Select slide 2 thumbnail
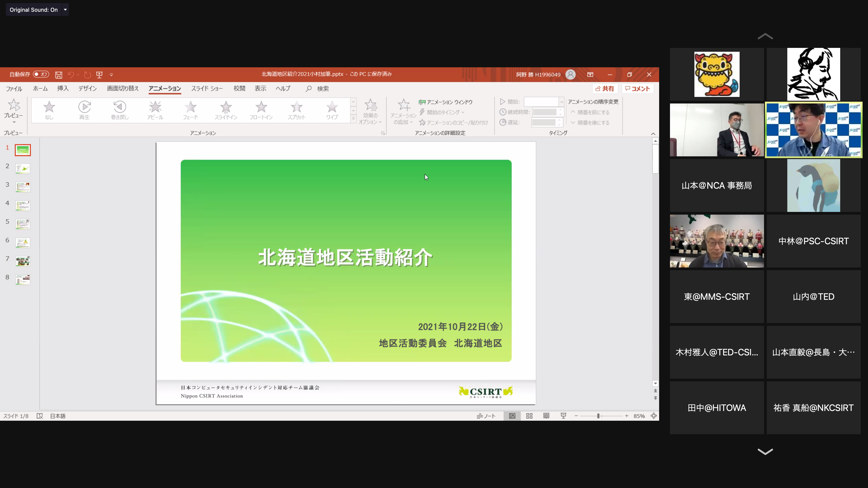This screenshot has width=868, height=488. pyautogui.click(x=23, y=168)
